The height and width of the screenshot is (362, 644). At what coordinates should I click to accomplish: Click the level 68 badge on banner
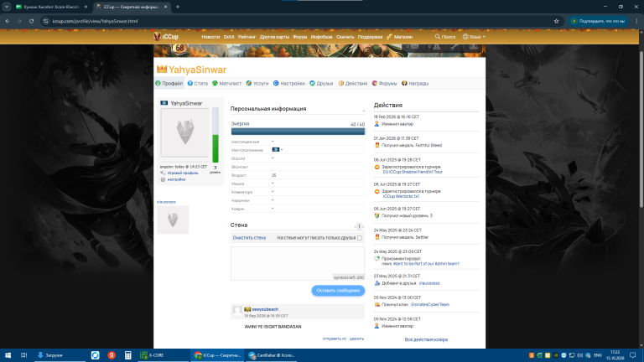click(x=179, y=49)
